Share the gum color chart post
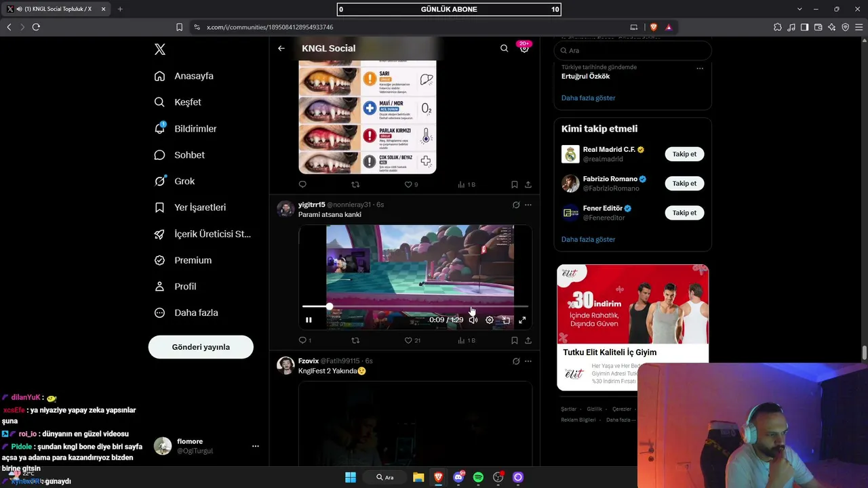This screenshot has width=868, height=488. pos(528,184)
